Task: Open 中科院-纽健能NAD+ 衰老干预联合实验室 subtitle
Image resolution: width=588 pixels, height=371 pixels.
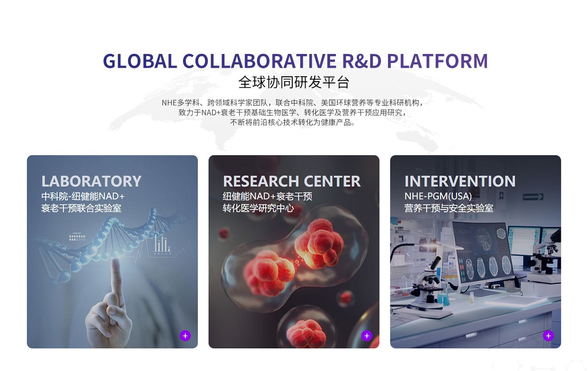Action: pos(83,202)
